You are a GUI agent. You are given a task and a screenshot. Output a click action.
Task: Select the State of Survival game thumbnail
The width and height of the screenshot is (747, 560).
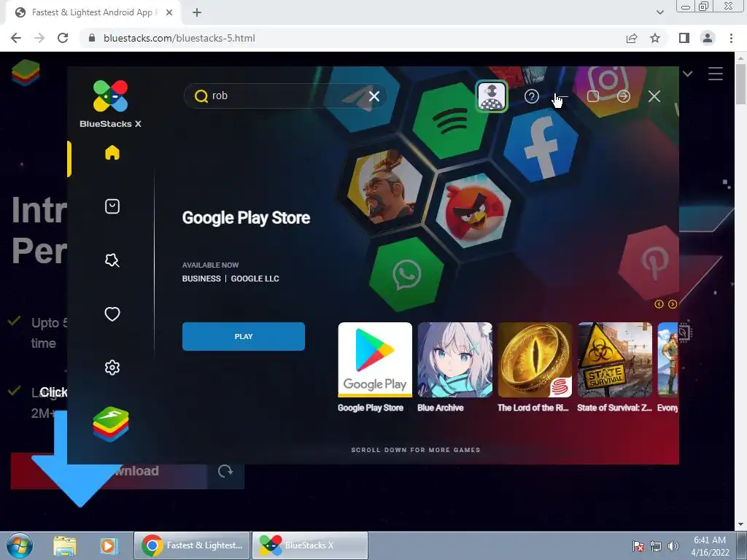(x=615, y=359)
